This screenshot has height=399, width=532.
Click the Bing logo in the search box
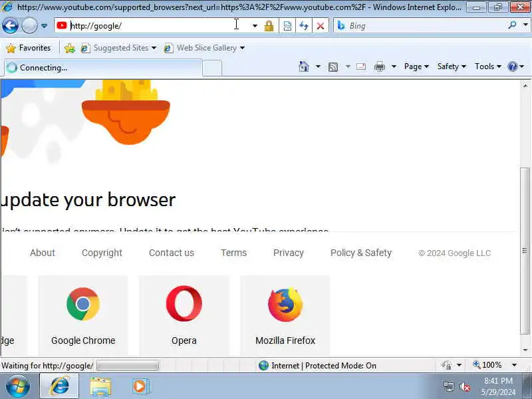coord(341,25)
